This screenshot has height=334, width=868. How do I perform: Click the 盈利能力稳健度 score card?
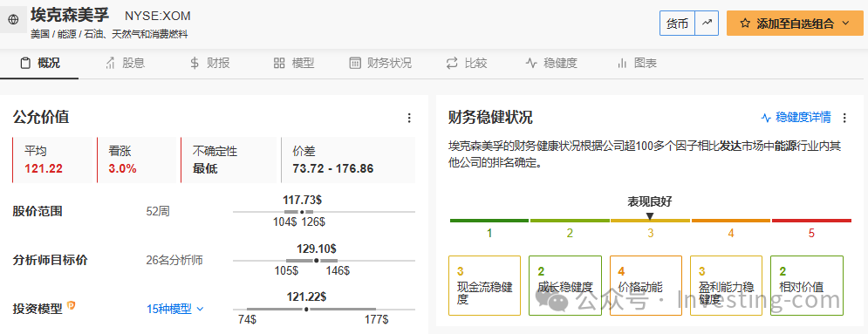pos(727,285)
